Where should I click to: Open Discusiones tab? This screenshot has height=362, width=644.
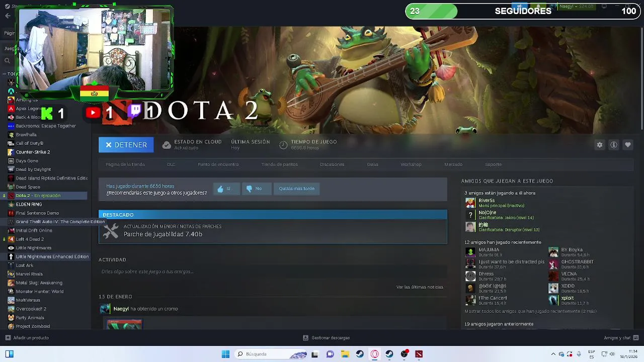point(332,164)
